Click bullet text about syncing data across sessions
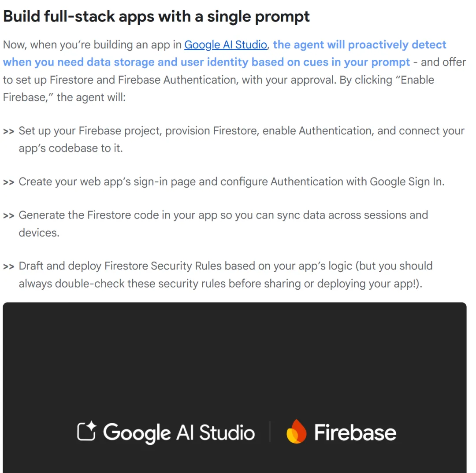This screenshot has width=476, height=473. tap(223, 224)
